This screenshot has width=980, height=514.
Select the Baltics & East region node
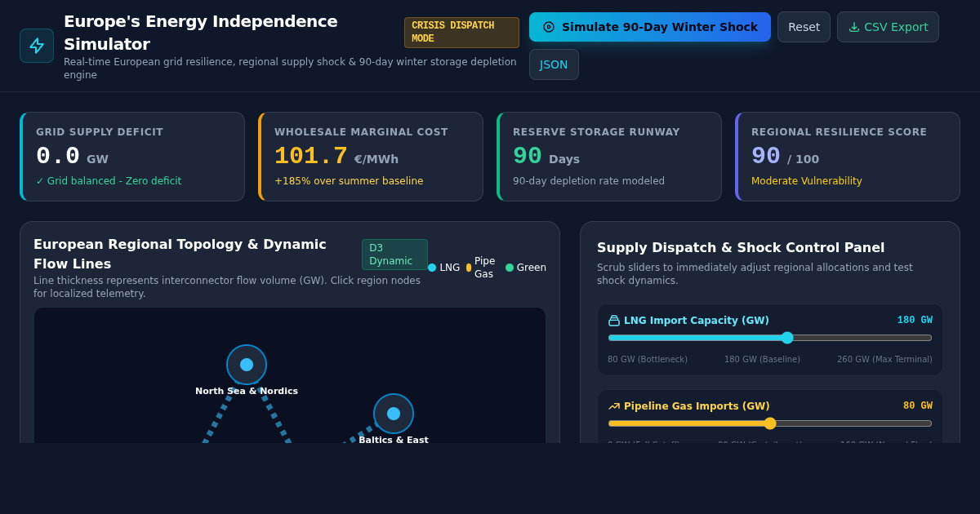394,414
